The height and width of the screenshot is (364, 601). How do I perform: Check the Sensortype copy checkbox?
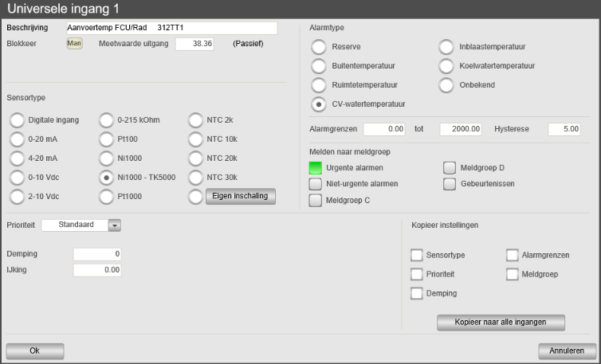[x=416, y=256]
